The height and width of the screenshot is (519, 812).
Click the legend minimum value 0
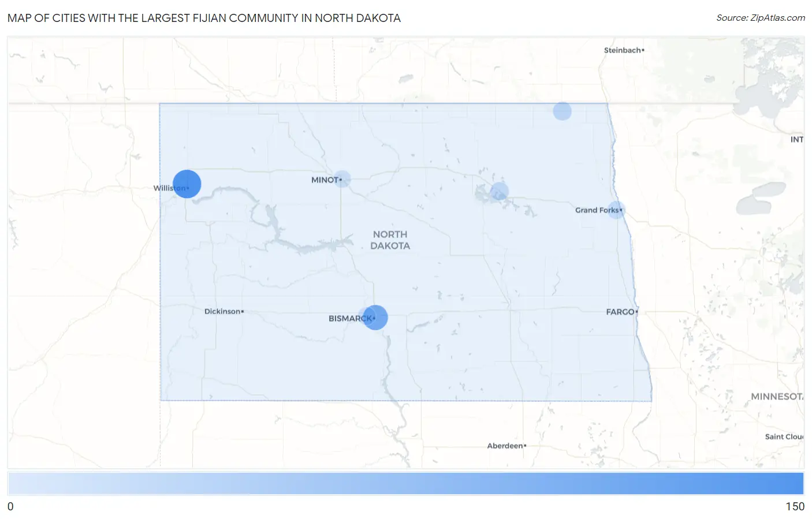pos(10,506)
